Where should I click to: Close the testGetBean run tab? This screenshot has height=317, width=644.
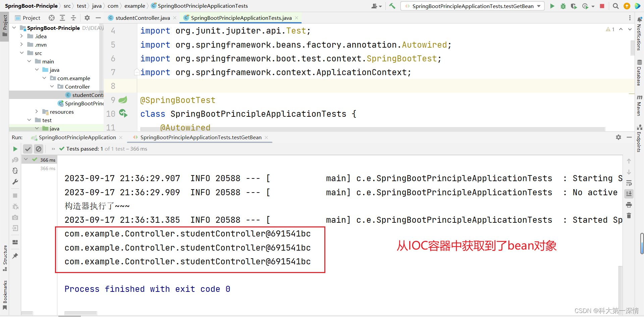tap(266, 138)
